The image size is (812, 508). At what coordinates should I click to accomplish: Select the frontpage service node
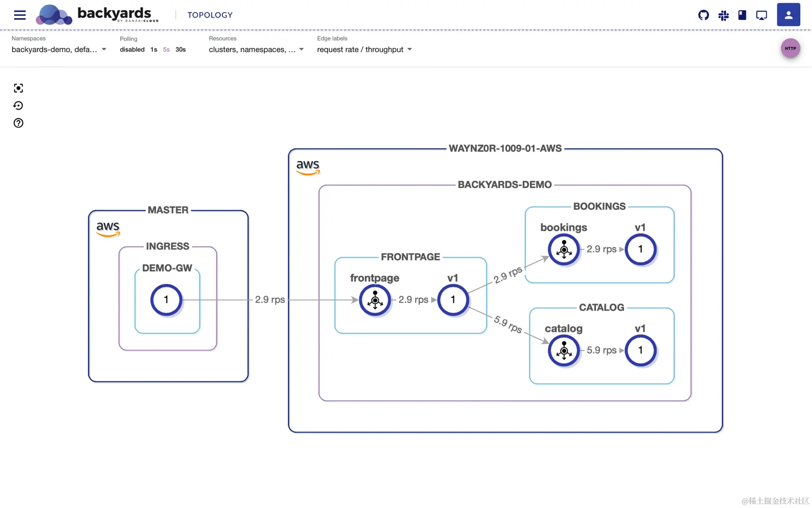click(375, 300)
